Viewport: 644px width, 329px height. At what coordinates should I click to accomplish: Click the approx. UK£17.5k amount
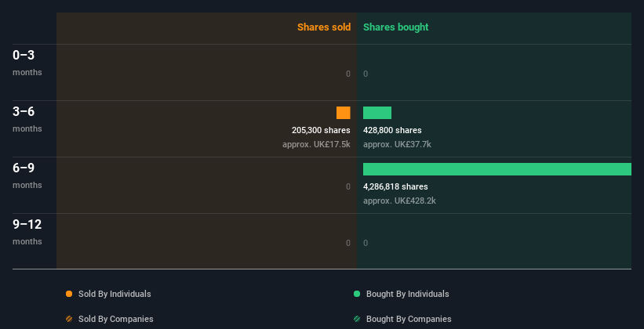click(316, 144)
